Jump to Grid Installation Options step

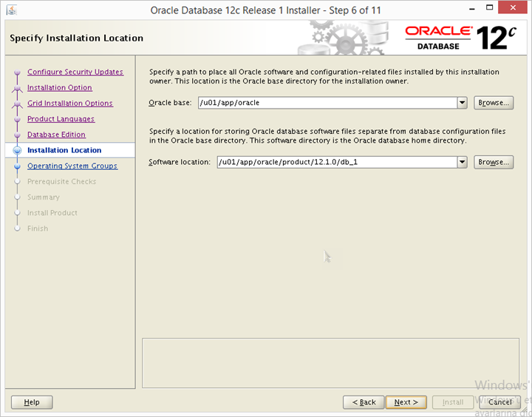point(70,104)
